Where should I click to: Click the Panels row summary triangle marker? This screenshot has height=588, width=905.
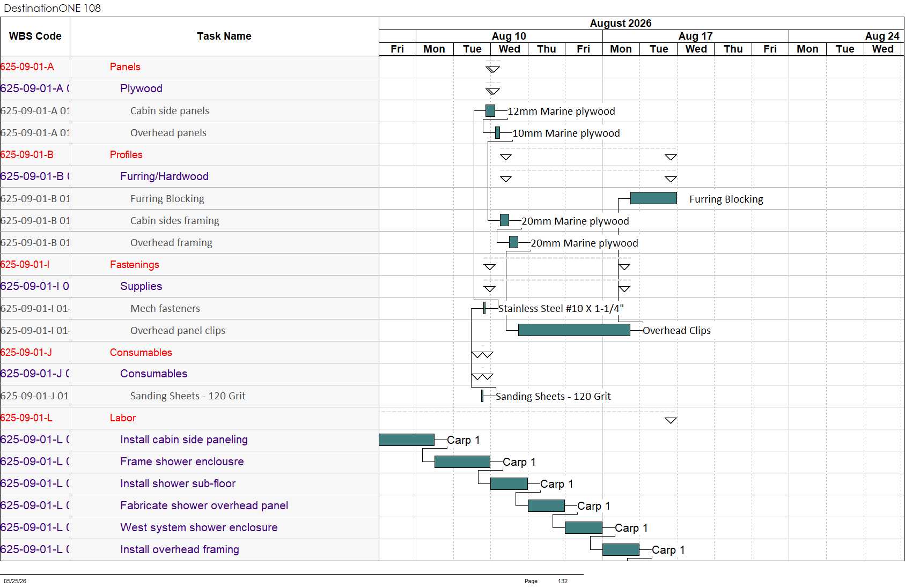click(492, 70)
